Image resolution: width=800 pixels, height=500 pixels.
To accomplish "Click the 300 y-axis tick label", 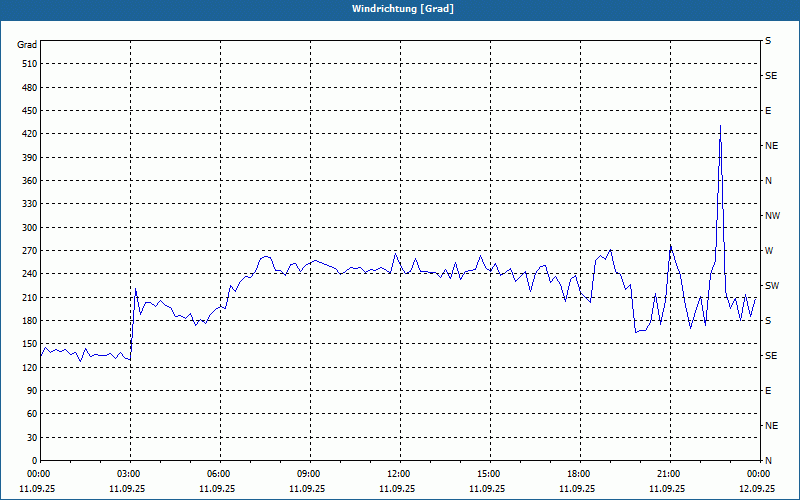I will (x=30, y=228).
